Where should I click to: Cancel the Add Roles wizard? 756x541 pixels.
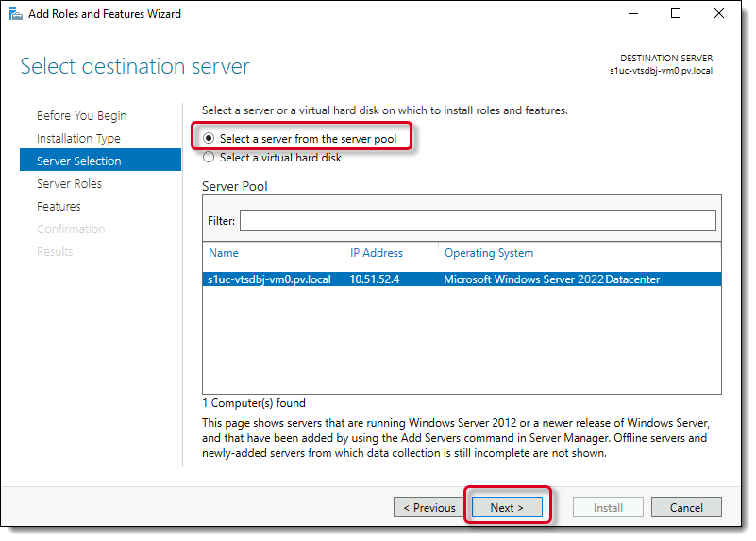pos(686,508)
